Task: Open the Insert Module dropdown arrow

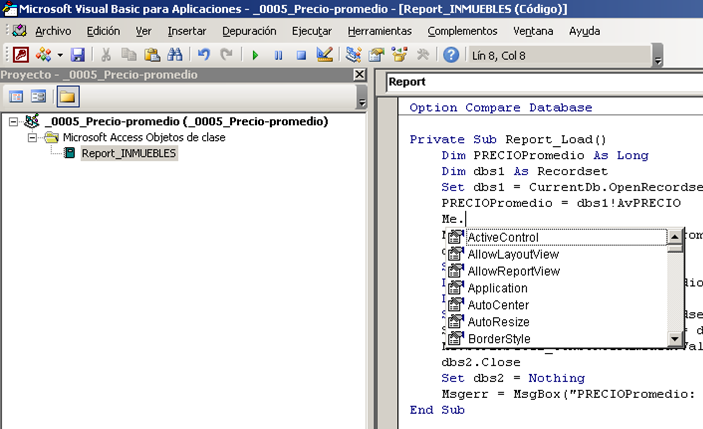Action: [60, 55]
